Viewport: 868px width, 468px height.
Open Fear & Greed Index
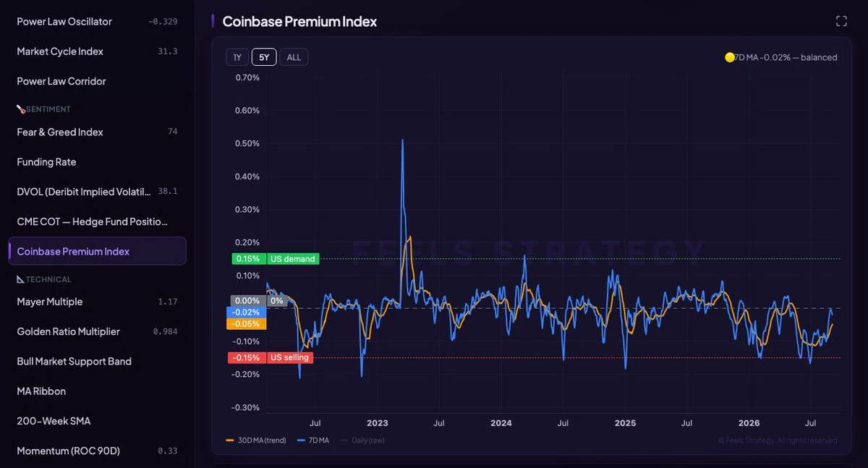(x=97, y=132)
